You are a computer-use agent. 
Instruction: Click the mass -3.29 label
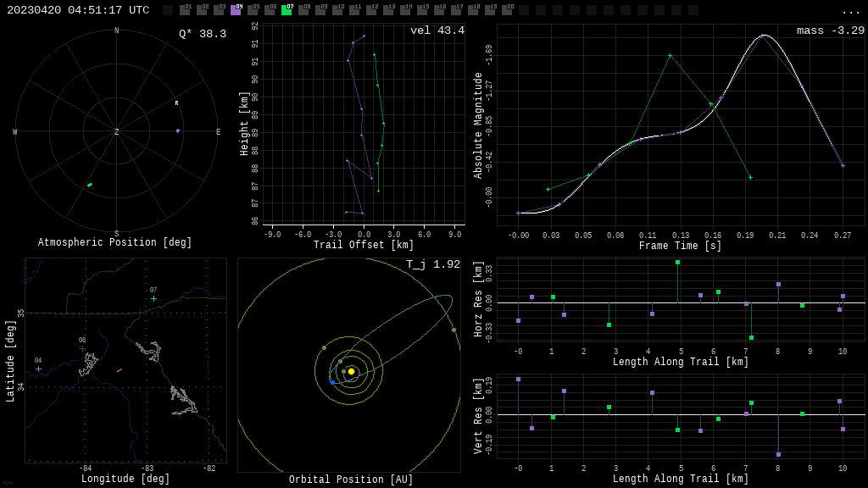(x=830, y=30)
